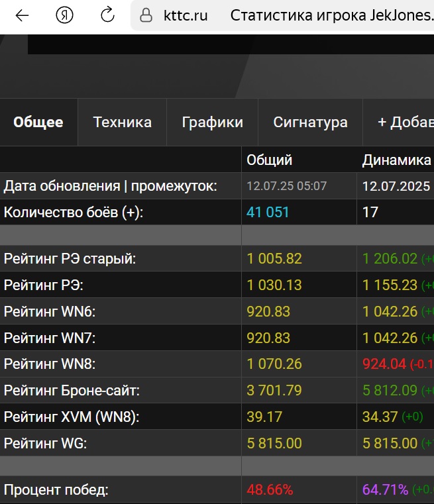Click the "Динамика" column header
This screenshot has height=504, width=434.
click(x=396, y=160)
